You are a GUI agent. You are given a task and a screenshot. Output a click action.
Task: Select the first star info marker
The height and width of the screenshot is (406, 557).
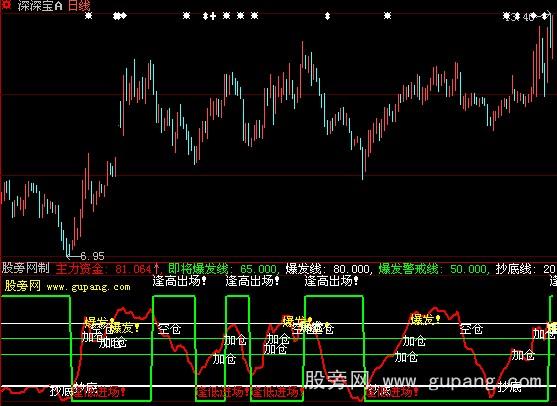pyautogui.click(x=88, y=16)
